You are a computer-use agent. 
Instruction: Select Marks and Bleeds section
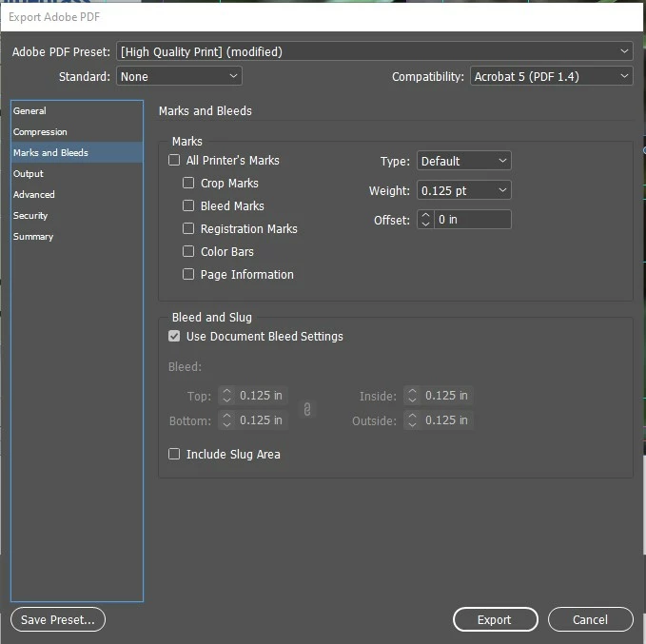77,152
